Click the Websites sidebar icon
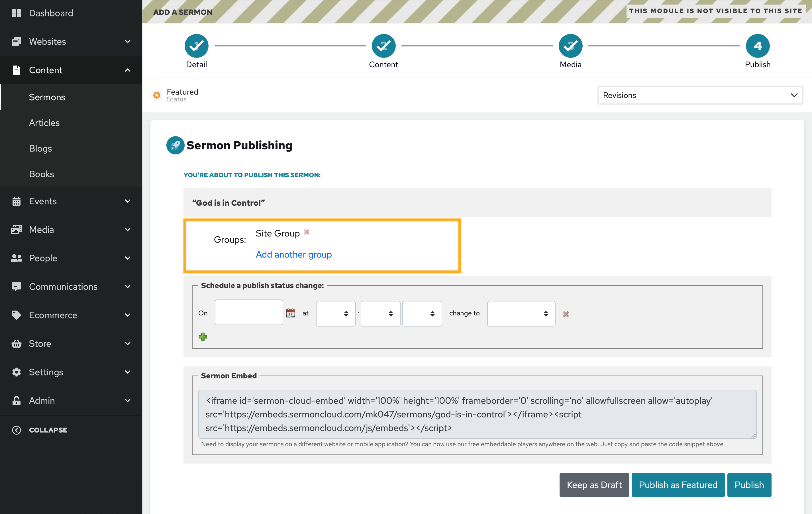The width and height of the screenshot is (812, 514). tap(16, 42)
